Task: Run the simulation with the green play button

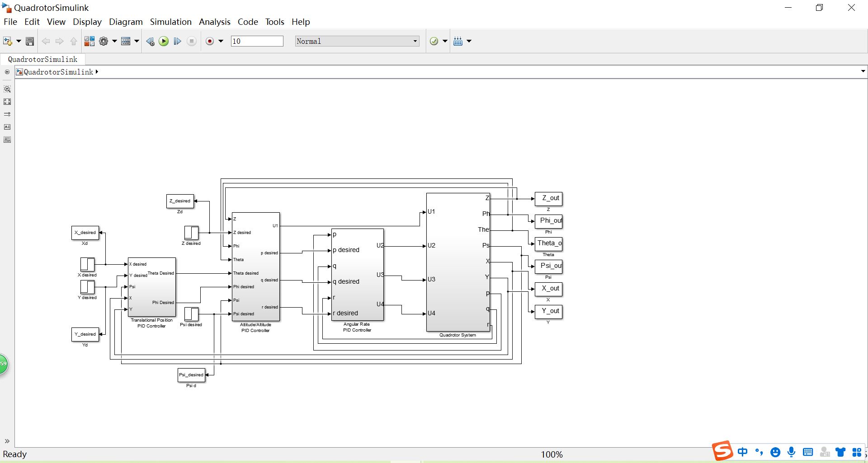Action: click(x=164, y=42)
